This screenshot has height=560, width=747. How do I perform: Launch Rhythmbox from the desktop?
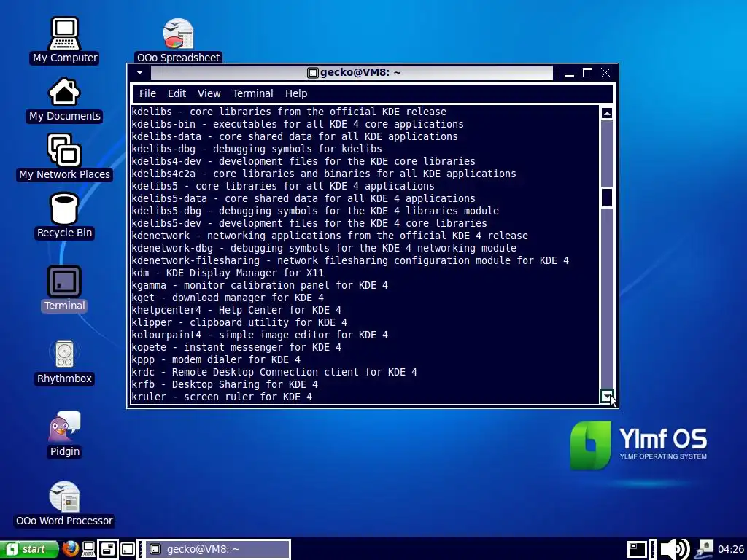[65, 362]
